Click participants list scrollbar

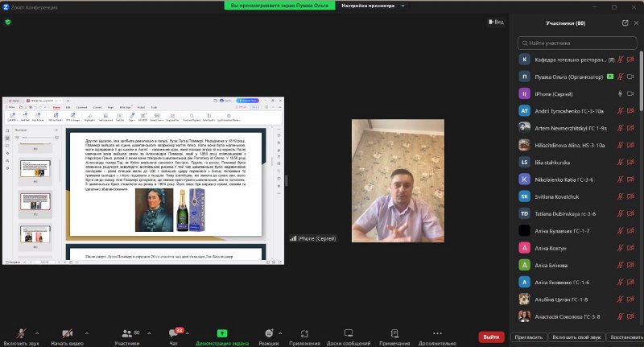tap(642, 81)
